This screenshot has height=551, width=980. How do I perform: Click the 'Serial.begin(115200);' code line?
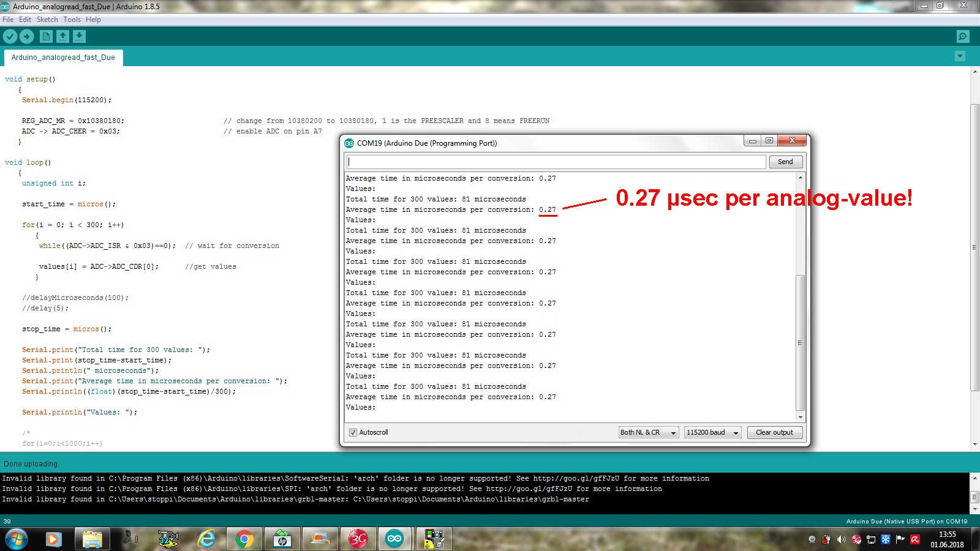[x=67, y=100]
